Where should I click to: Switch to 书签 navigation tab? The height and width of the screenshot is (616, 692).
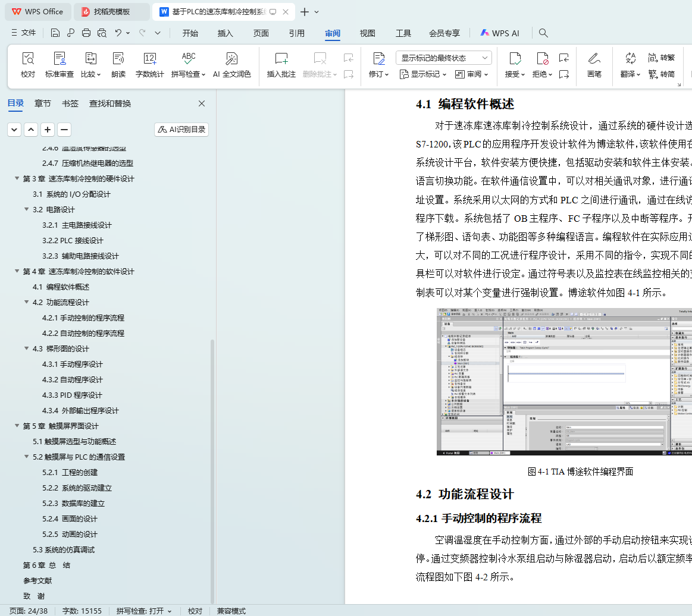coord(70,103)
